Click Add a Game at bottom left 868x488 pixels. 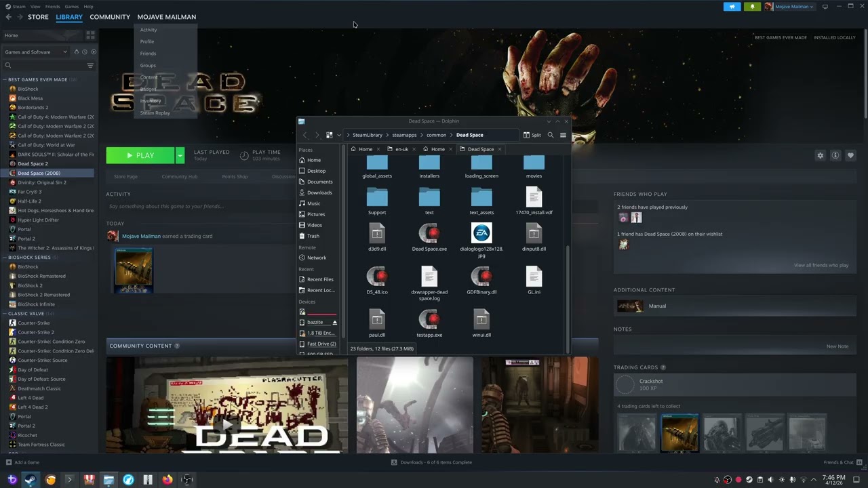pyautogui.click(x=22, y=462)
